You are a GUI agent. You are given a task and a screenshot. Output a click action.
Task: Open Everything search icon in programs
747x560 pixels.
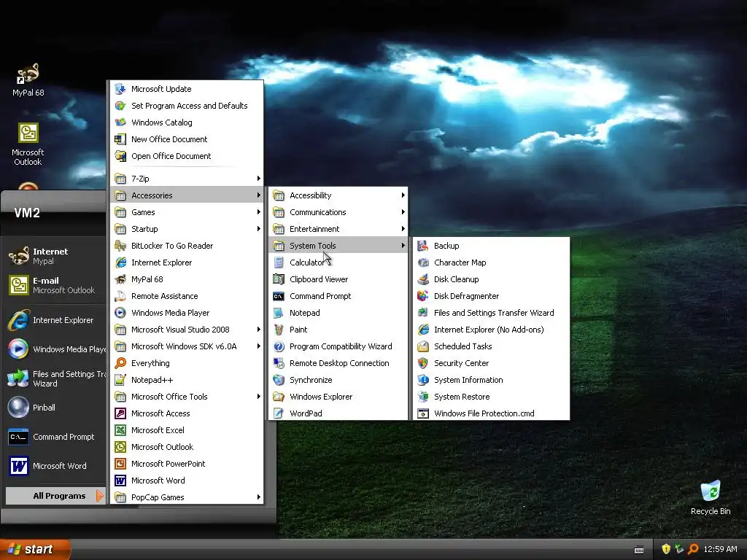[120, 363]
